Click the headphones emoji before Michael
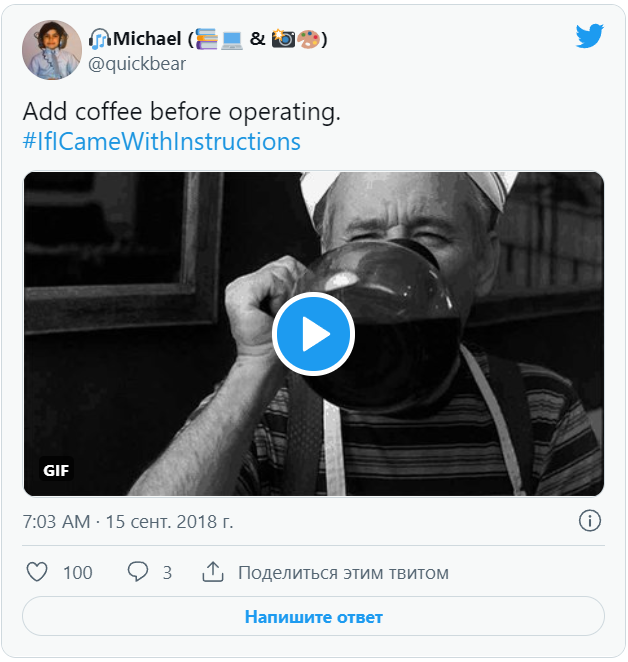The width and height of the screenshot is (628, 662). point(99,39)
